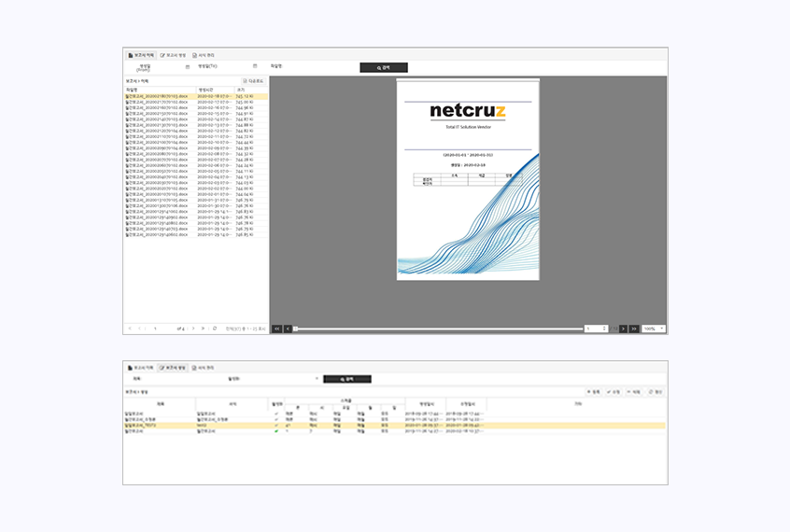The height and width of the screenshot is (532, 790).
Task: Click the document preview page slider
Action: (x=438, y=329)
